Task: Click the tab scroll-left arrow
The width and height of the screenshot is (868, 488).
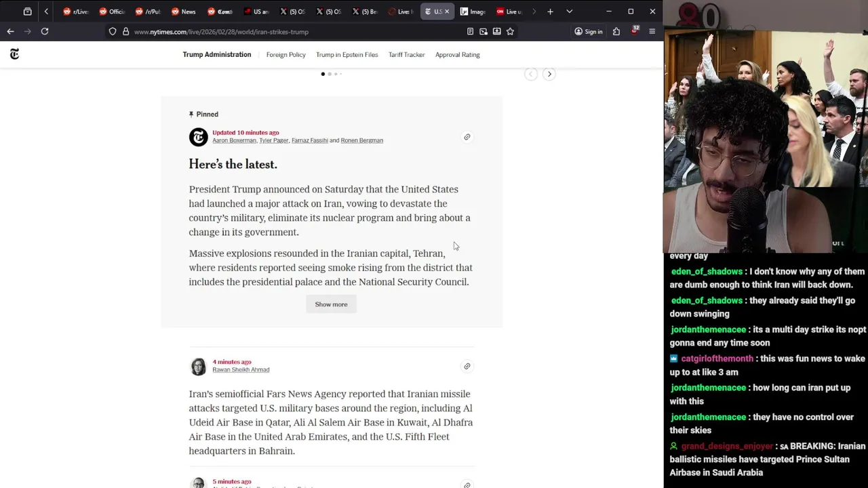Action: coord(46,12)
